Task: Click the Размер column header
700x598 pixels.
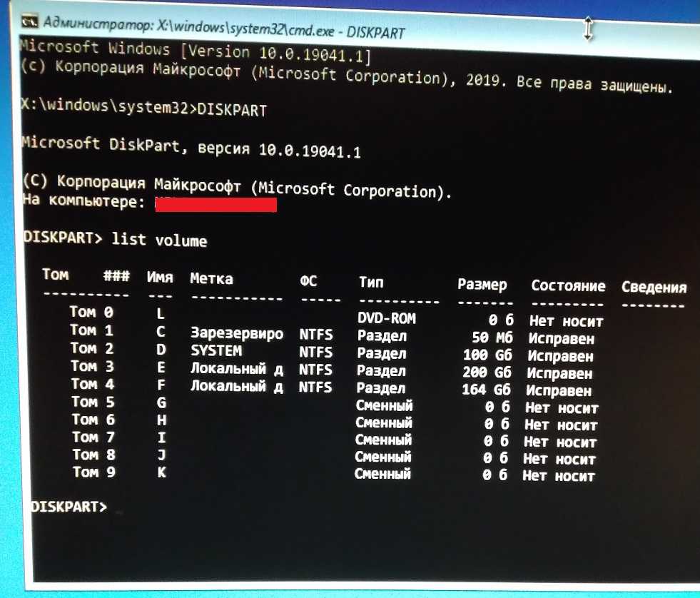Action: pyautogui.click(x=482, y=285)
